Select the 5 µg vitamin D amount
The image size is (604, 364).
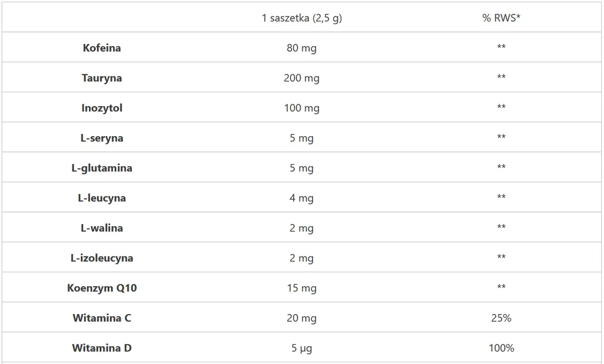[x=301, y=349]
